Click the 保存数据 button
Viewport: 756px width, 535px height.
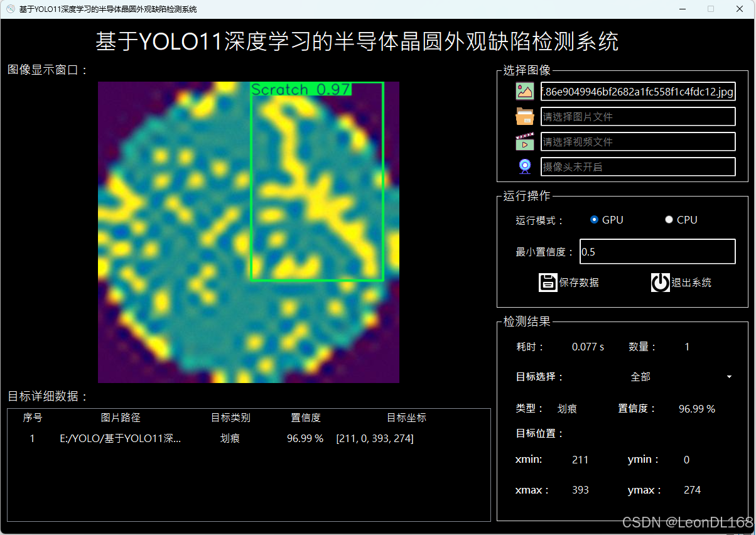click(x=569, y=283)
